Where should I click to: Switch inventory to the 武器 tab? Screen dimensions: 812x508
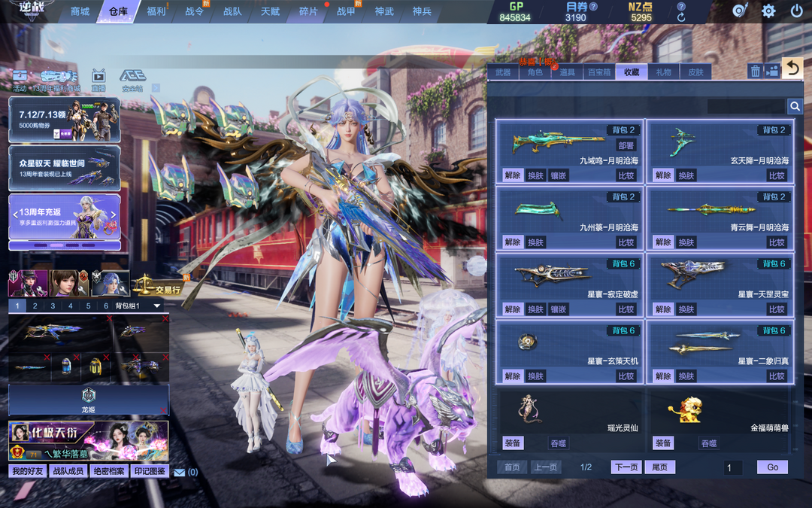coord(503,72)
